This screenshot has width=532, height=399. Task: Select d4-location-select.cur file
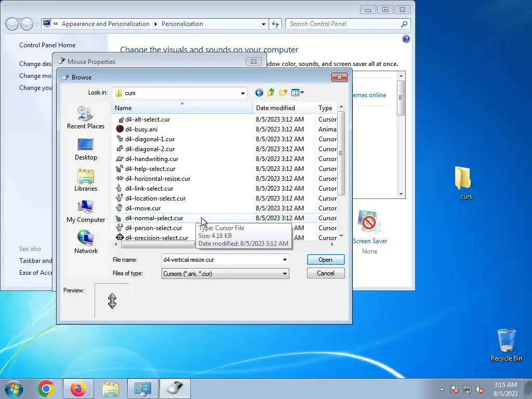point(155,198)
